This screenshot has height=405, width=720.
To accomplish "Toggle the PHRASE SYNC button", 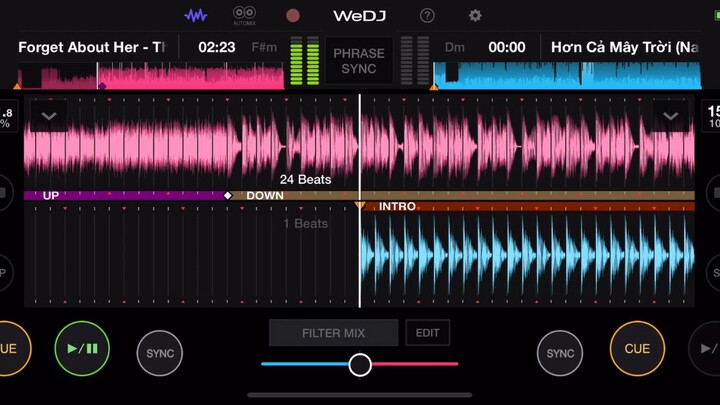I will 359,61.
